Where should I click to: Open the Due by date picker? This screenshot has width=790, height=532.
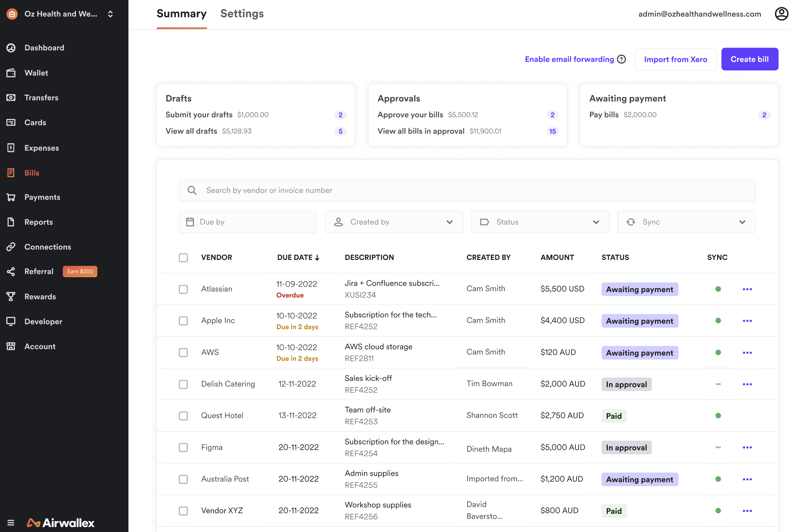pyautogui.click(x=248, y=222)
